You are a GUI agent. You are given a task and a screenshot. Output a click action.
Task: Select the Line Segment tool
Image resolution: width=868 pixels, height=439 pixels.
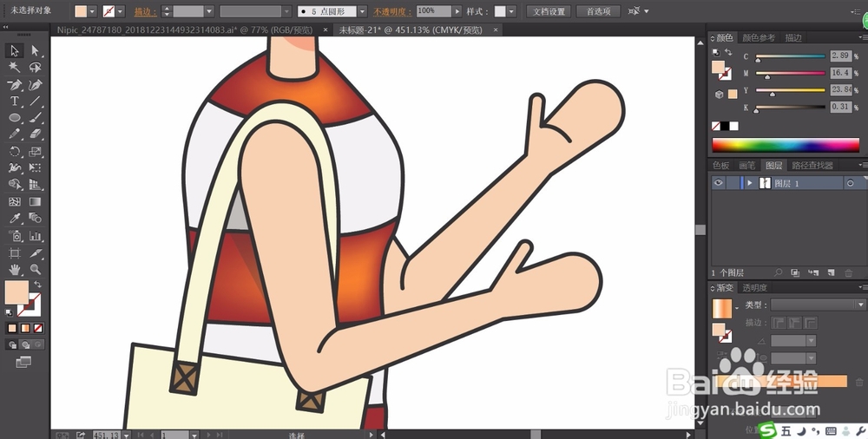pyautogui.click(x=36, y=101)
